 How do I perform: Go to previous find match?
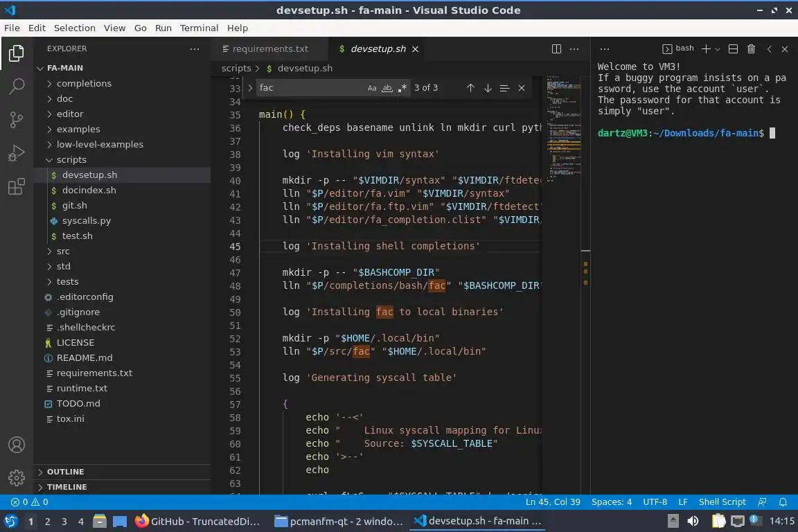coord(470,88)
